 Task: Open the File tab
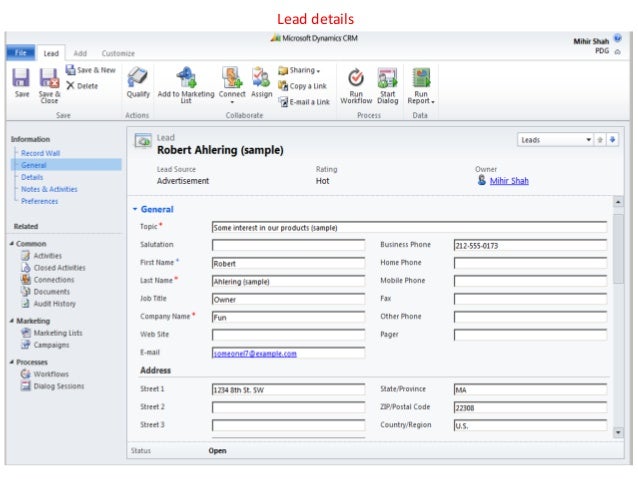click(x=20, y=52)
